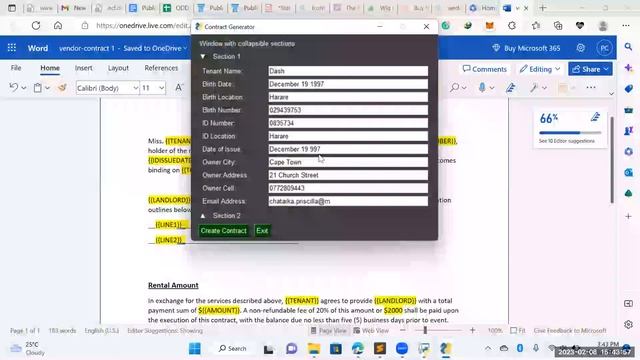Open File Explorer from taskbar
This screenshot has height=360, width=640.
point(314,348)
